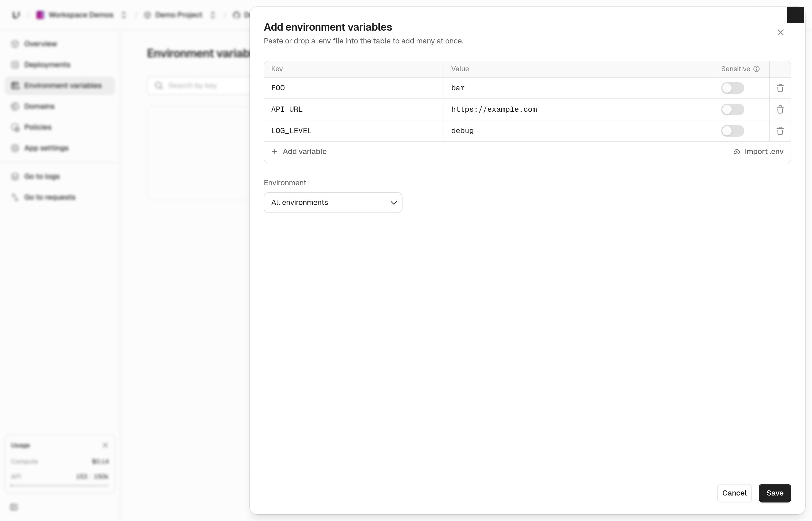Select Environment variables in the sidebar
The image size is (812, 521).
click(60, 86)
